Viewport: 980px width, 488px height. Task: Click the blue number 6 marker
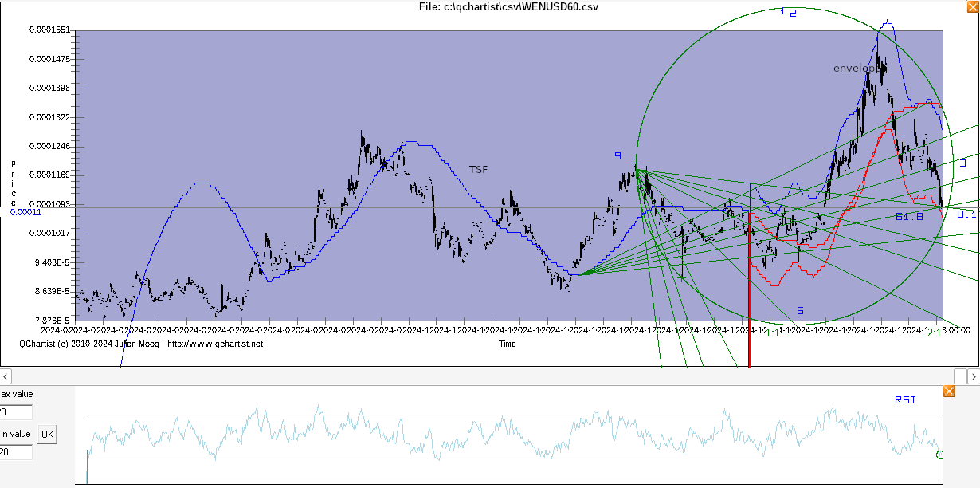click(800, 310)
